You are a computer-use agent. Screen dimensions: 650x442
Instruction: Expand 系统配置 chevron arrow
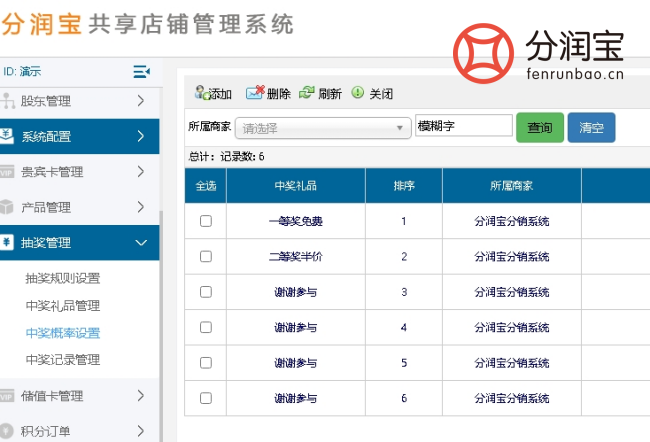coord(141,136)
